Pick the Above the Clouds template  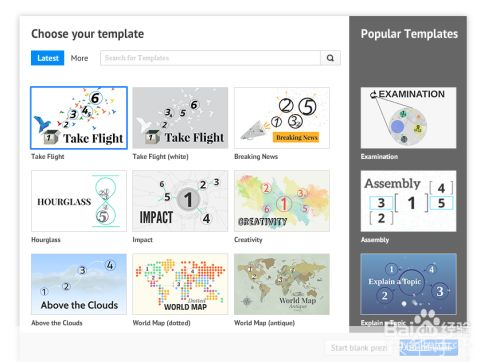coord(79,284)
